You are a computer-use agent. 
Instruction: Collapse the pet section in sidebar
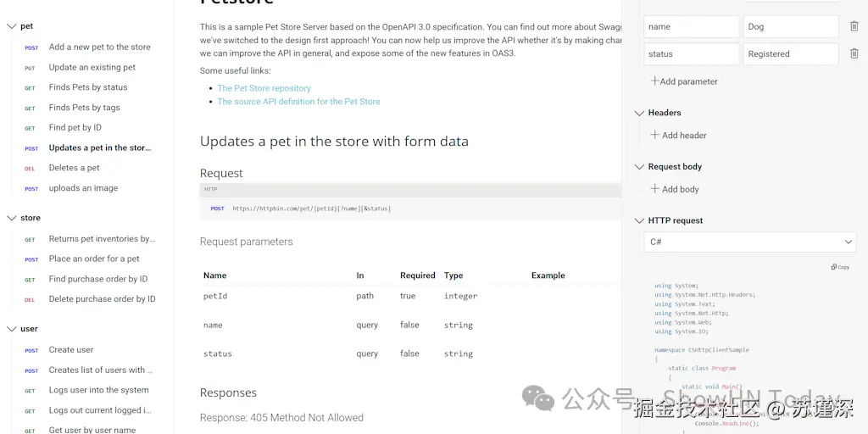pyautogui.click(x=11, y=26)
